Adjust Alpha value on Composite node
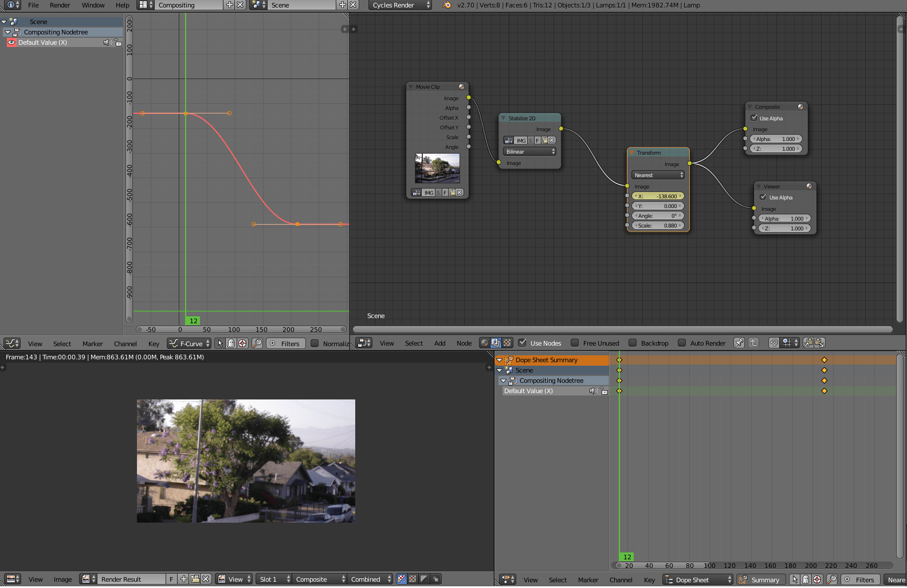Image resolution: width=907 pixels, height=588 pixels. coord(776,139)
